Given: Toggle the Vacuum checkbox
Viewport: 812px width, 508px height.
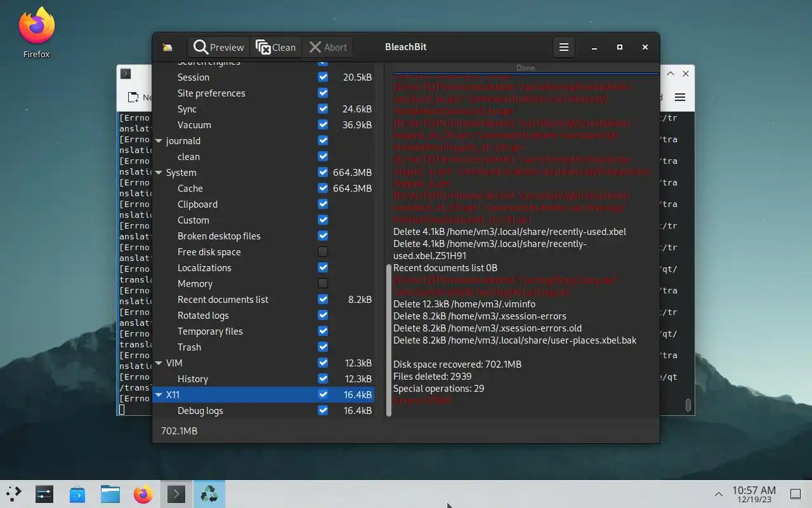Looking at the screenshot, I should [x=323, y=124].
